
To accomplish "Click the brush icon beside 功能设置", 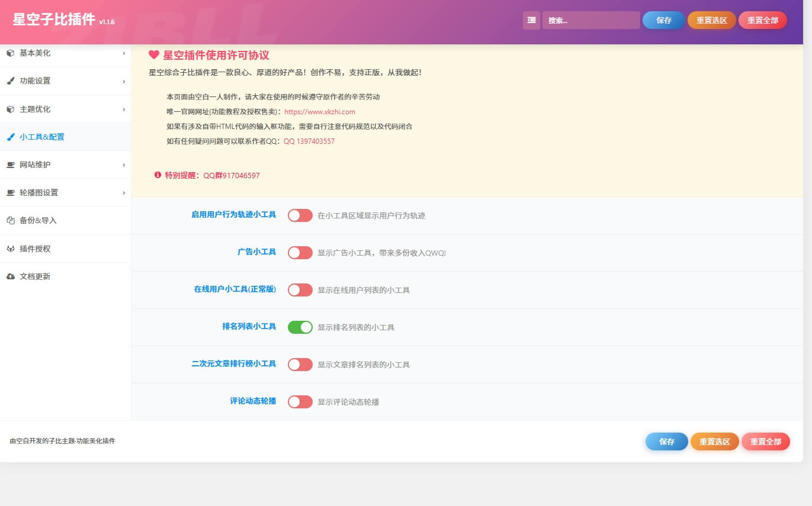I will point(10,81).
